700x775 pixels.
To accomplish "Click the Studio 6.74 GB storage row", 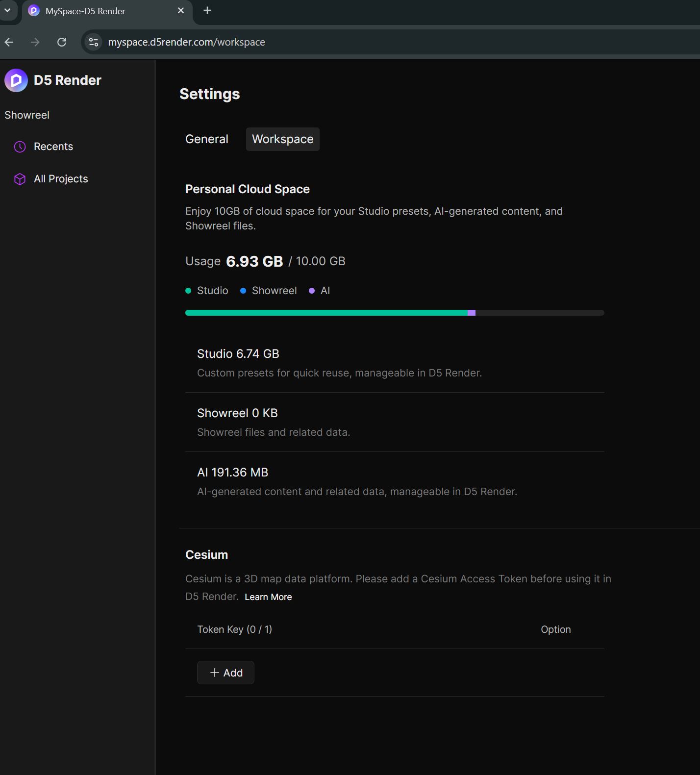I will [395, 363].
